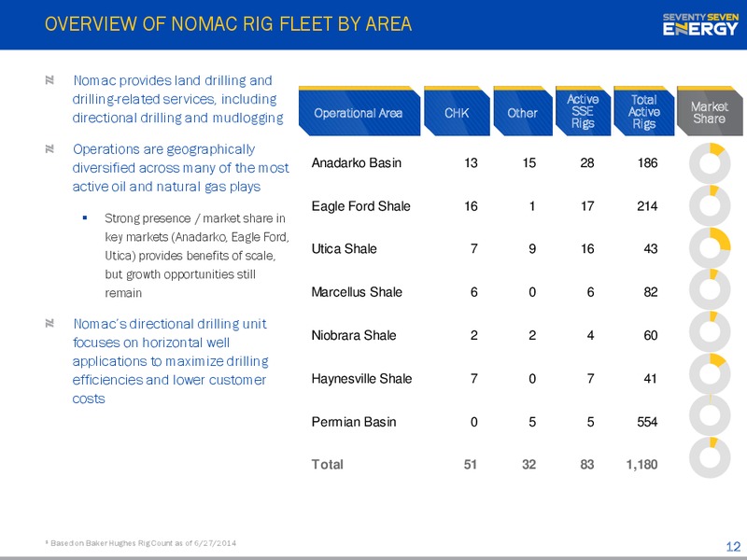Click Permian Basin total active rigs value 554
Image resolution: width=747 pixels, height=560 pixels.
coord(647,422)
